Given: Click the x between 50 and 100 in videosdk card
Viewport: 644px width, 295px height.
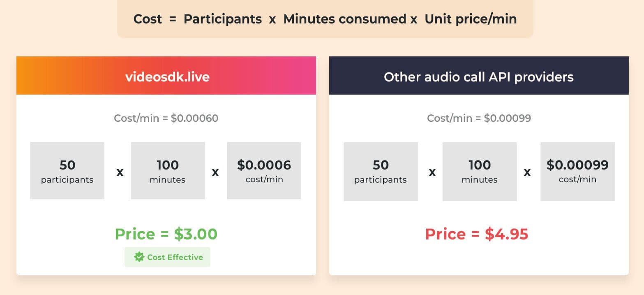Looking at the screenshot, I should (x=120, y=172).
